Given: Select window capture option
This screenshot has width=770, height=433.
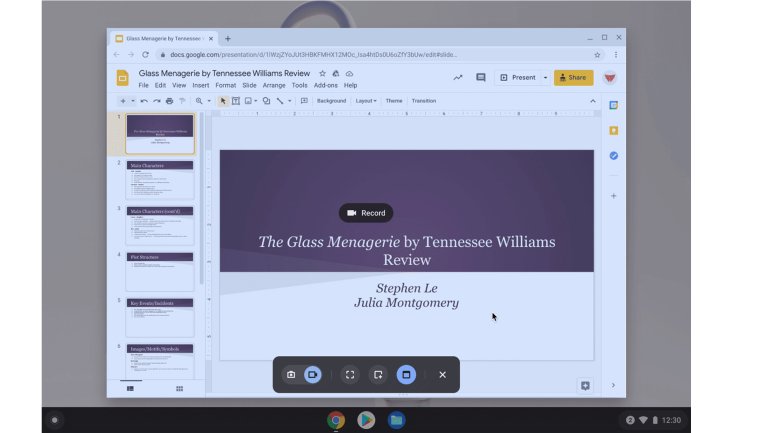Looking at the screenshot, I should coord(406,374).
